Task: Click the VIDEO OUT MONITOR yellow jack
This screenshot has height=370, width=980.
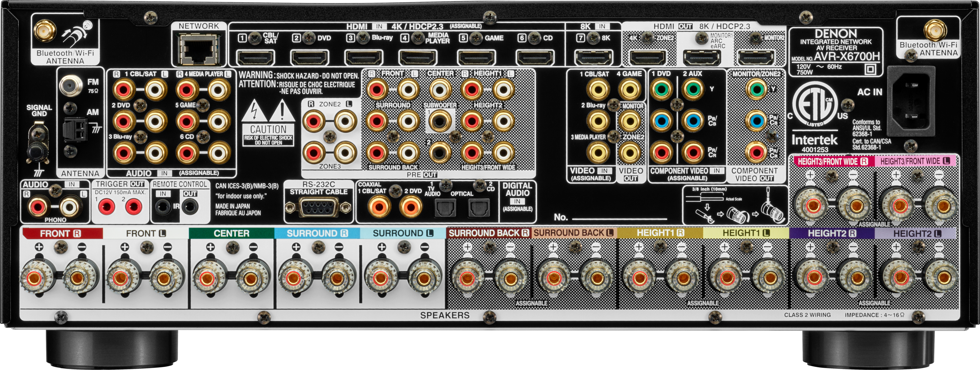Action: coord(629,121)
